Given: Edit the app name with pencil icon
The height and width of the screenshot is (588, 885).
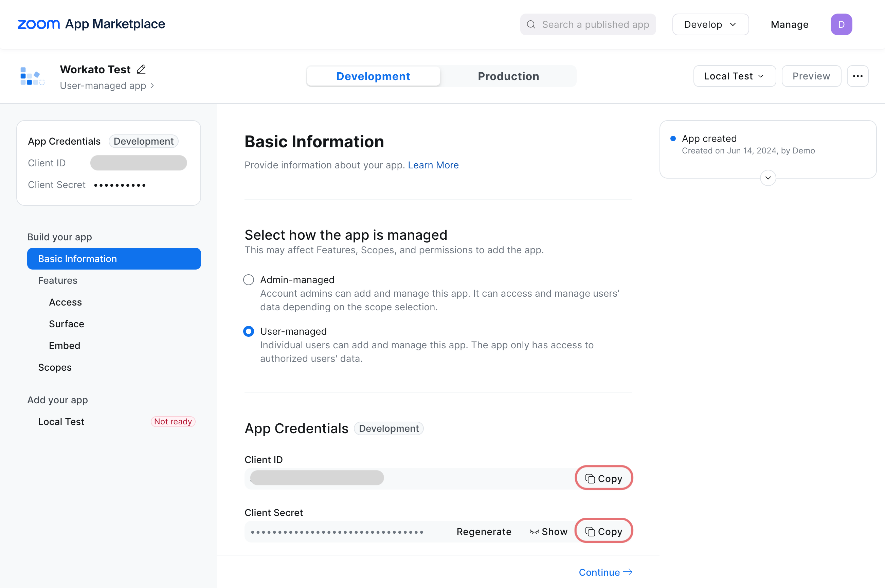Looking at the screenshot, I should pos(141,69).
